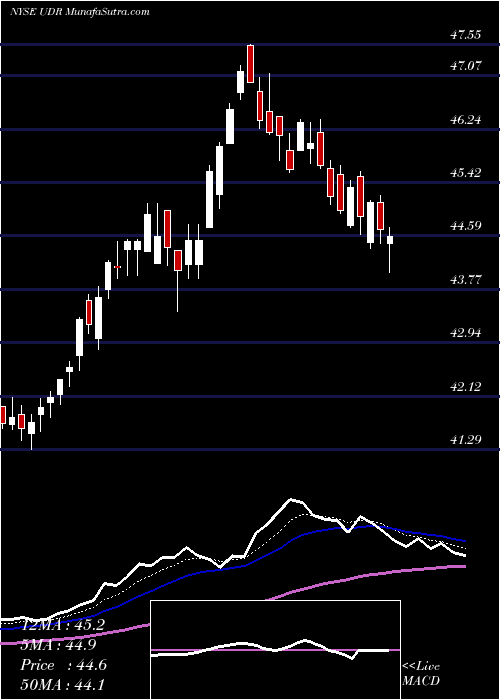500x700 pixels.
Task: Click the 50MA : 44.1 readout
Action: tap(62, 685)
